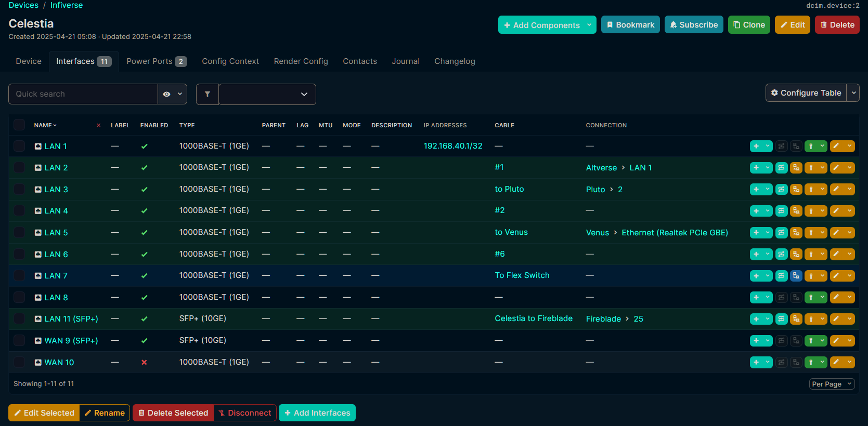868x426 pixels.
Task: Open the Fireblade connection link
Action: (603, 319)
